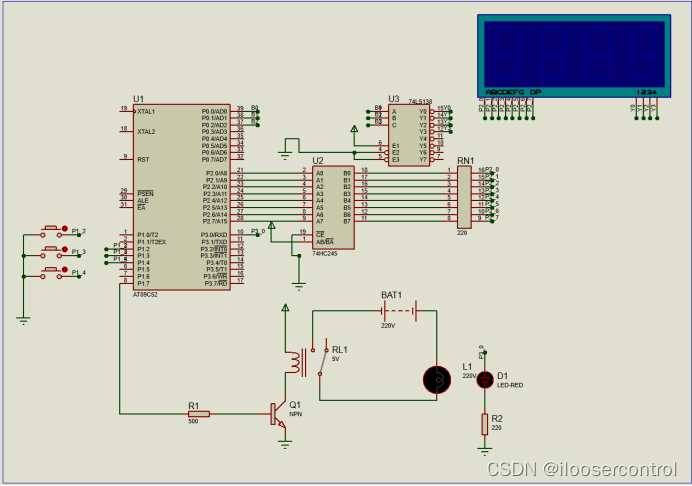This screenshot has width=692, height=486.
Task: Select the 74LS138 decoder chip U3
Action: coord(409,136)
